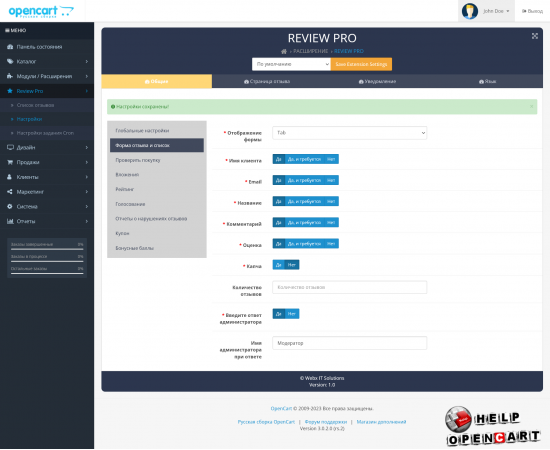Set Название to Нет
Viewport: 550px width, 450px height.
[331, 201]
